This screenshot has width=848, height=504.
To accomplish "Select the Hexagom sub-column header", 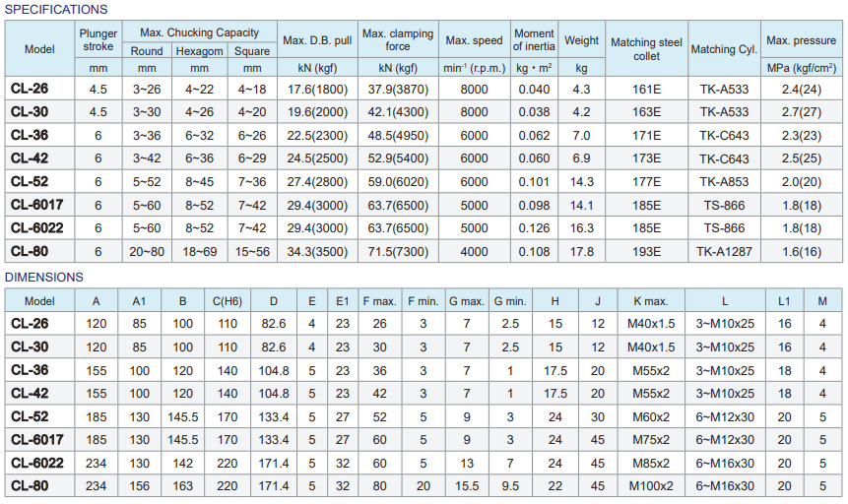I will click(x=200, y=51).
